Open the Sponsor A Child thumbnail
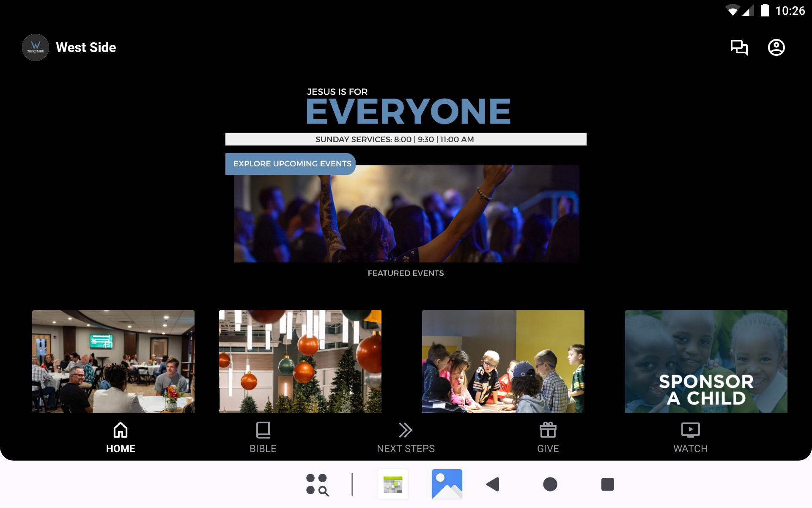This screenshot has width=812, height=508. [706, 361]
